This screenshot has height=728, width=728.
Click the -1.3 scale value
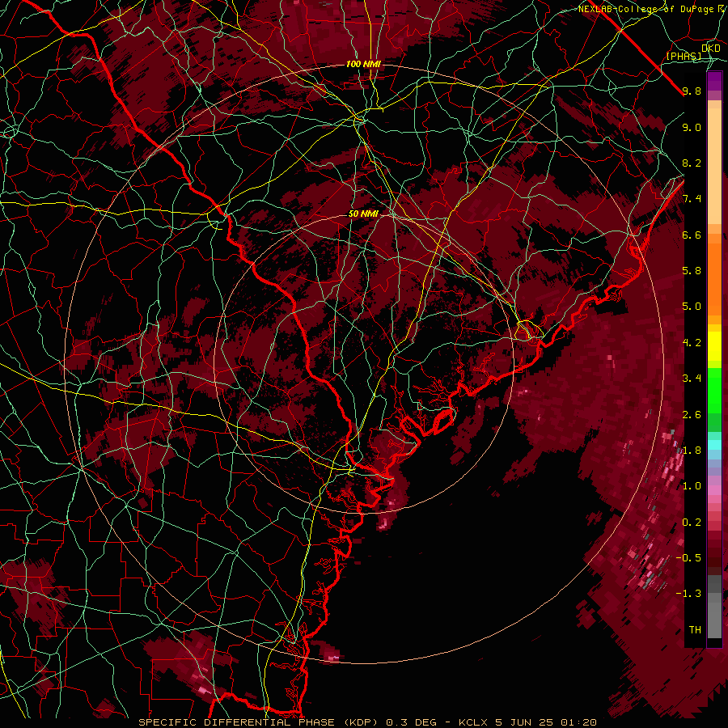688,594
